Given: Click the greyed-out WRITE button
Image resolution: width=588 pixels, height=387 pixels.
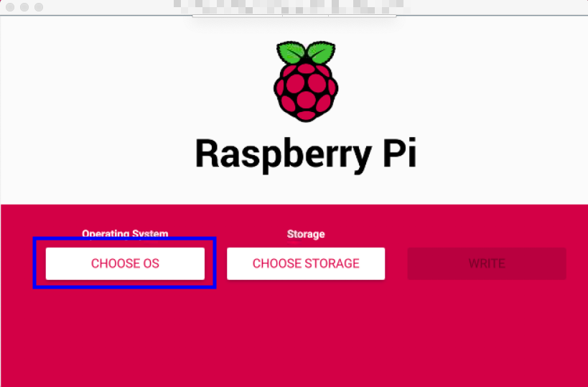Looking at the screenshot, I should (x=487, y=264).
